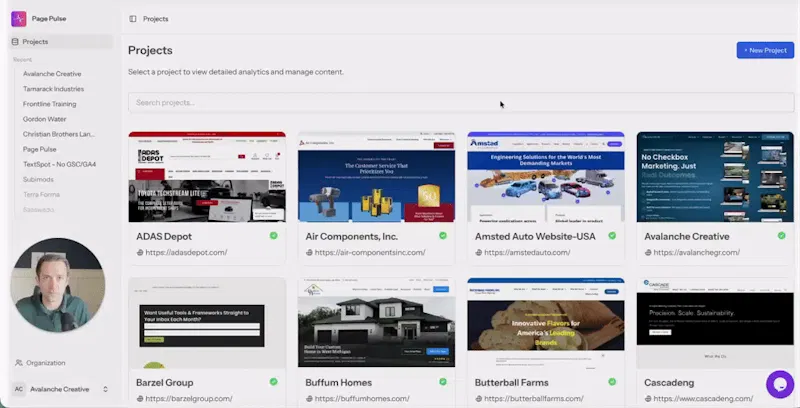The image size is (800, 408).
Task: Select Page Pulse in the recent list
Action: [x=39, y=149]
